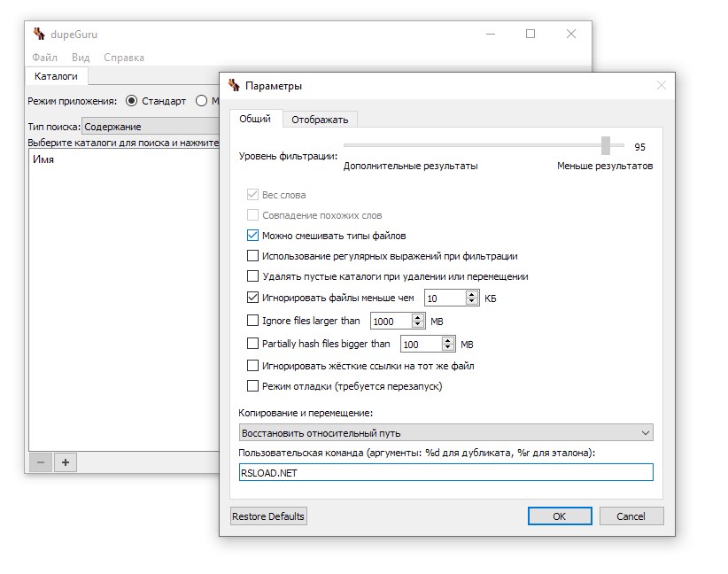The height and width of the screenshot is (574, 728).
Task: Click 'Копирование и перемещение:' label
Action: point(306,413)
